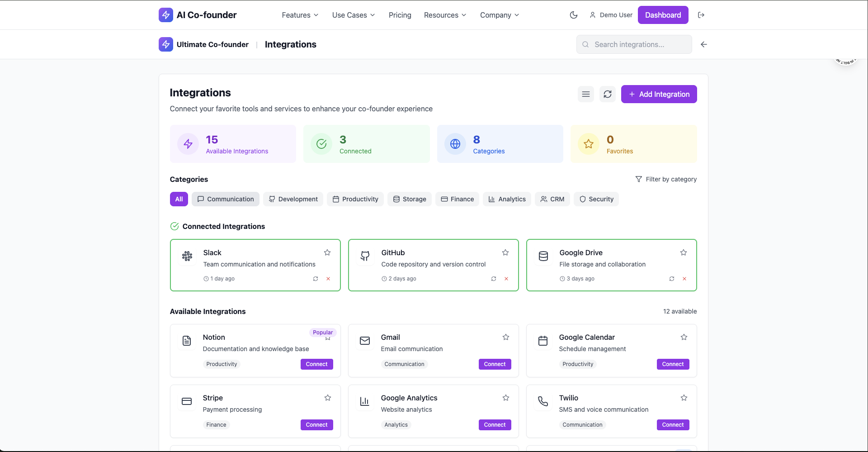This screenshot has height=452, width=868.
Task: Open the Demo User profile
Action: click(611, 15)
